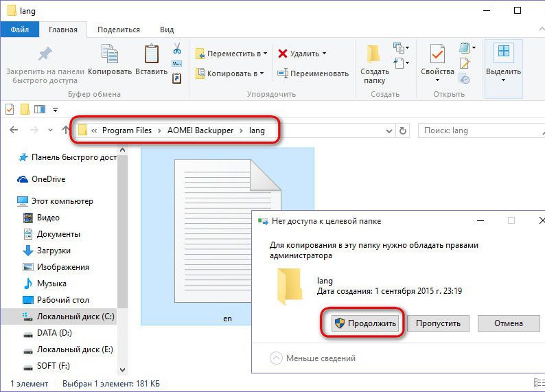The height and width of the screenshot is (392, 545).
Task: Open Properties with checkmark icon (Свойства)
Action: click(x=437, y=55)
